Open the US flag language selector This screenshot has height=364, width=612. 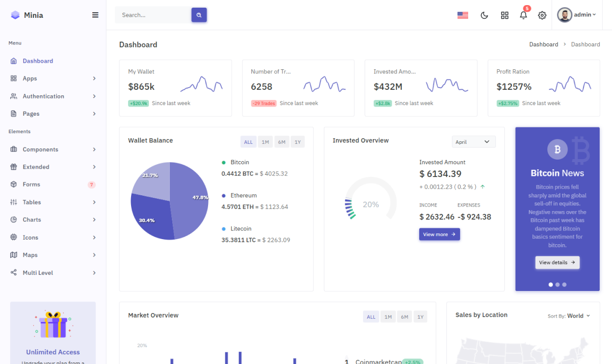pos(463,15)
